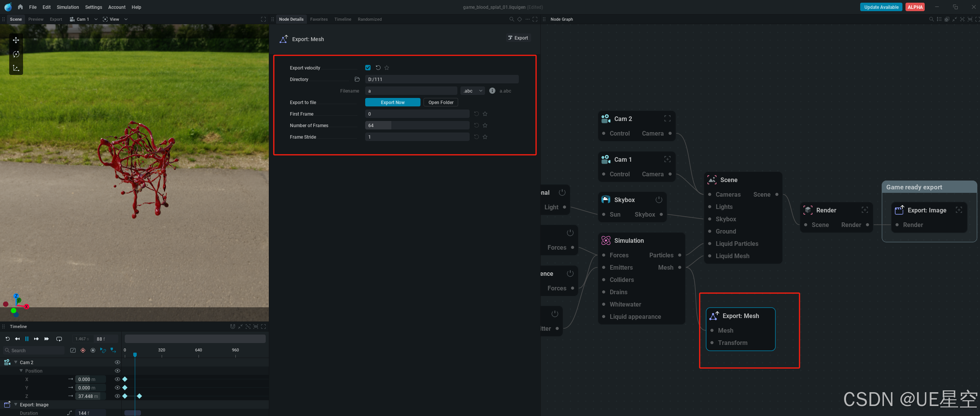
Task: Favorite the First Frame parameter star
Action: coord(485,114)
